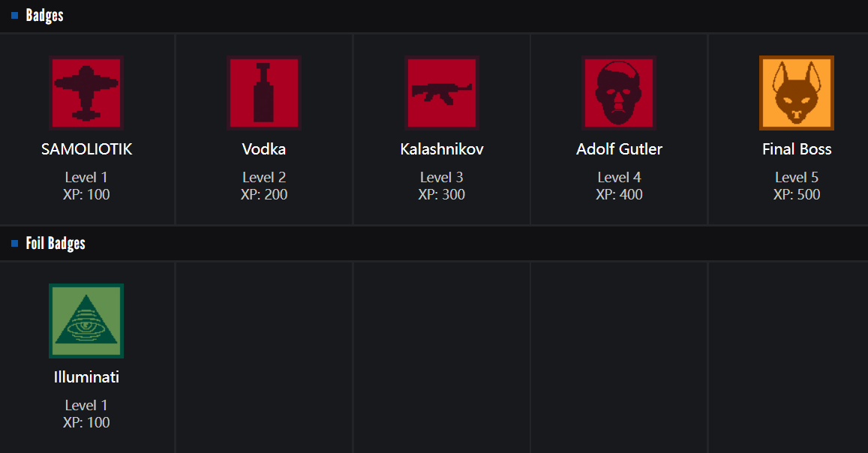Click Level 3 under Kalashnikov

442,178
